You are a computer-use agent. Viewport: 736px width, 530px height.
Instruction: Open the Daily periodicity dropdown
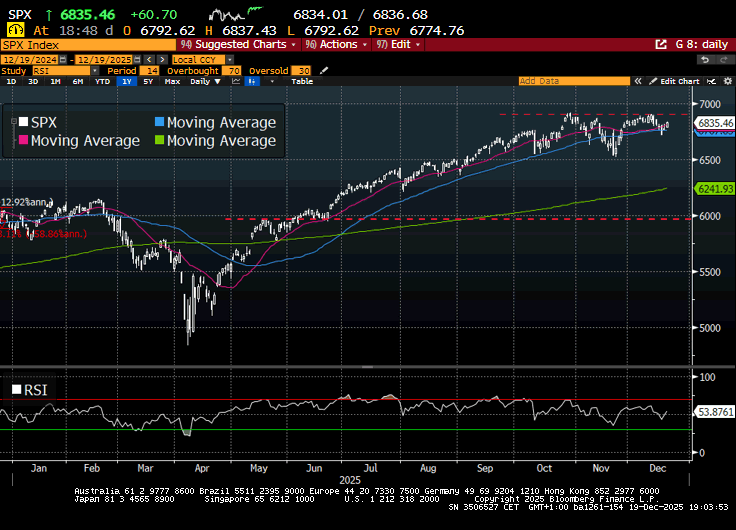click(x=207, y=81)
